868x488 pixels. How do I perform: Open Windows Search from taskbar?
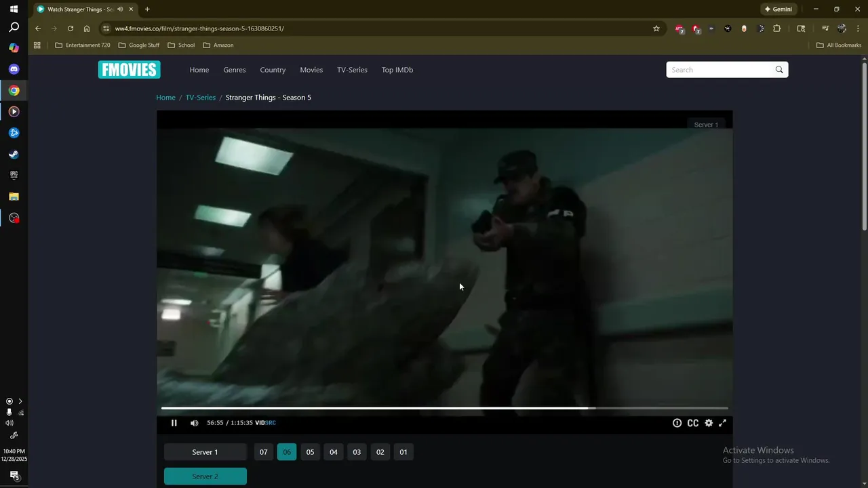[x=14, y=28]
